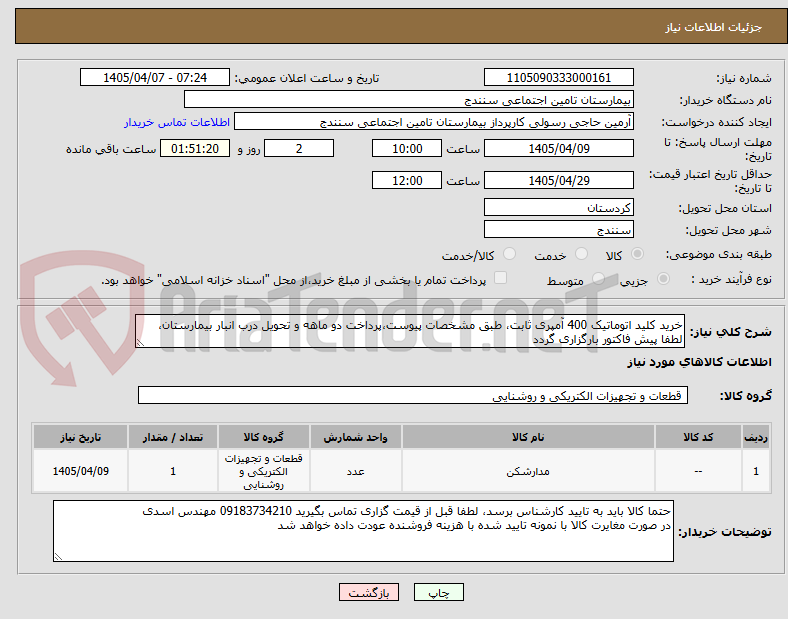Click the price validity date field 1405/04/29
Viewport: 788px width, 619px height.
click(x=558, y=180)
